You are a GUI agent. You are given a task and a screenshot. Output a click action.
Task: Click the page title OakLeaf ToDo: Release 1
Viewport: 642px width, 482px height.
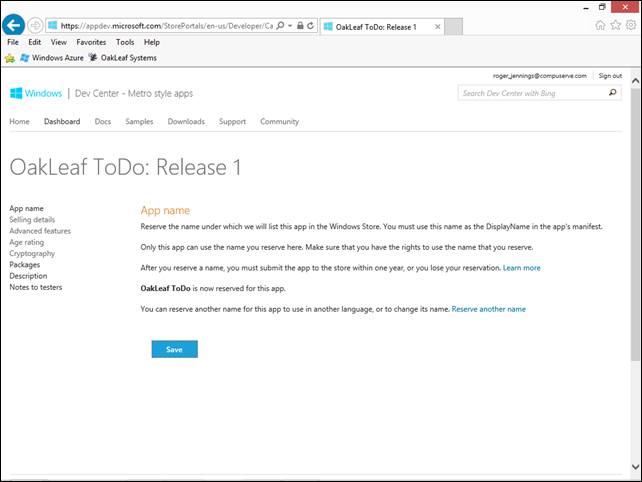[x=125, y=167]
